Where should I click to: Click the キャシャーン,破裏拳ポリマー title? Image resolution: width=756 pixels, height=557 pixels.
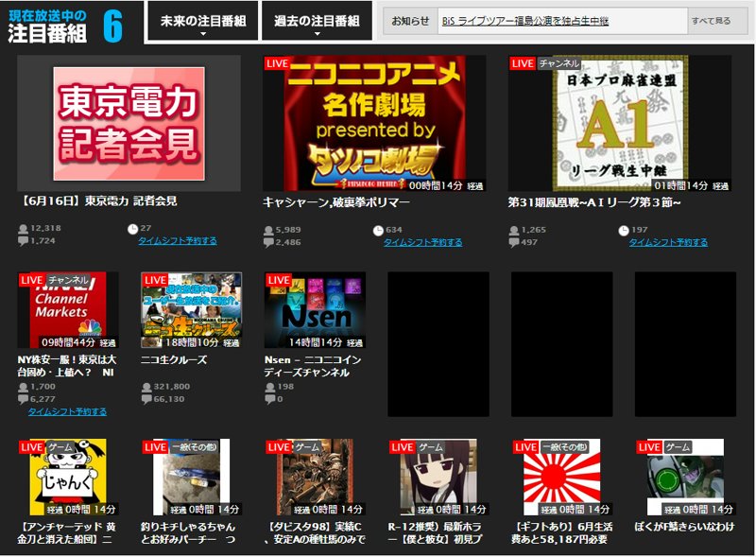[x=336, y=202]
